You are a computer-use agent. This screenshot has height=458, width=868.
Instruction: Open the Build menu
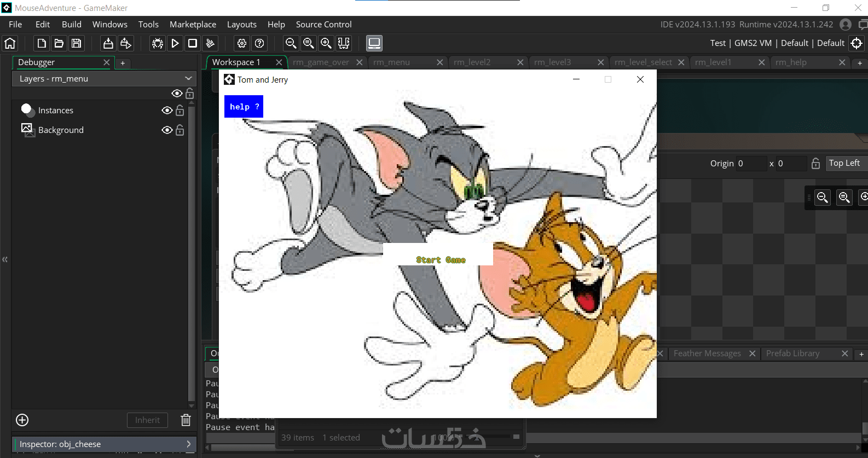(x=72, y=25)
